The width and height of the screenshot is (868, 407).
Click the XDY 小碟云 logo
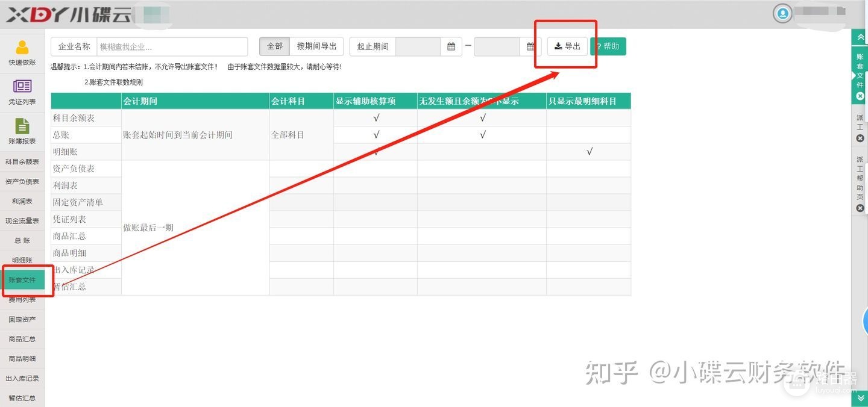point(68,14)
